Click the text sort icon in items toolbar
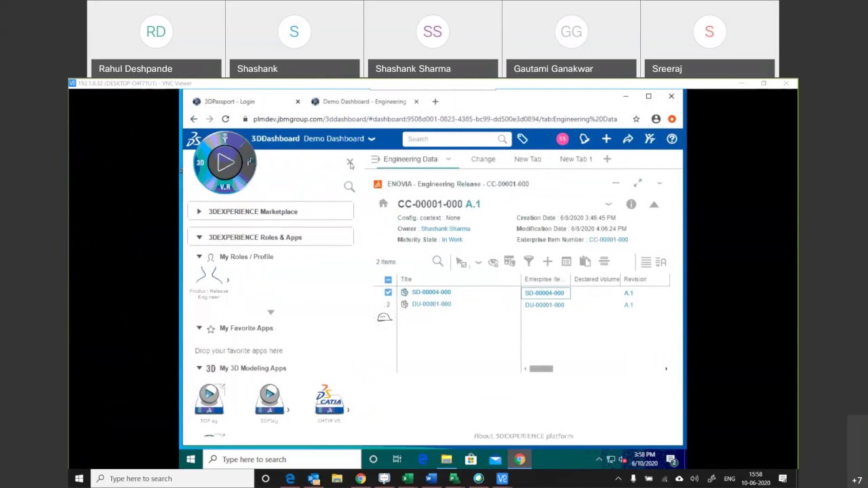 tap(661, 262)
